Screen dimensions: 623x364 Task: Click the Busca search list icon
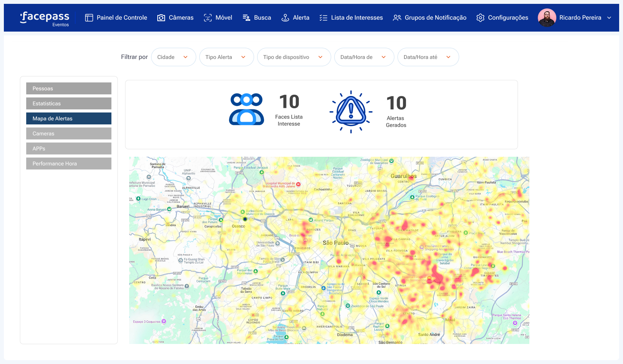(x=246, y=18)
